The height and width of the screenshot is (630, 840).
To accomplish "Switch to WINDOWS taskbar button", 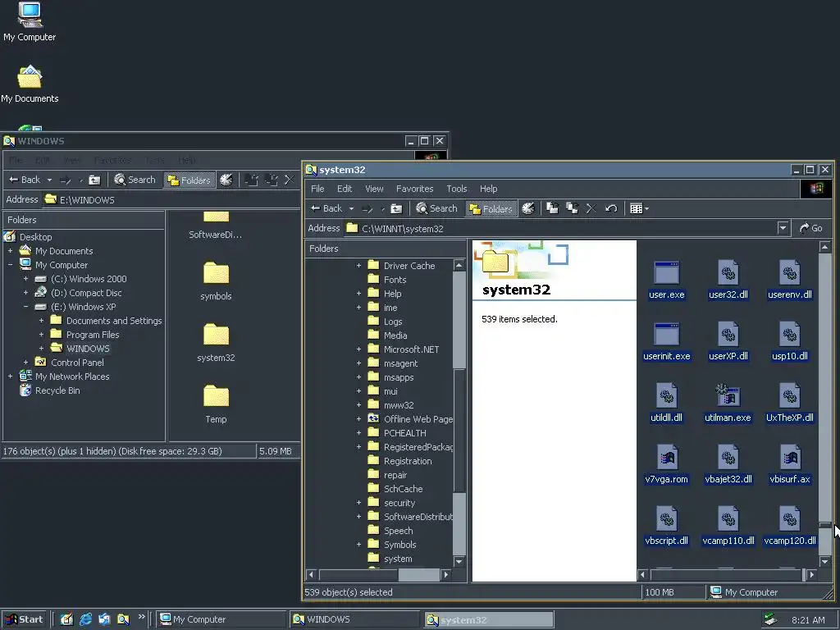I will tap(354, 619).
